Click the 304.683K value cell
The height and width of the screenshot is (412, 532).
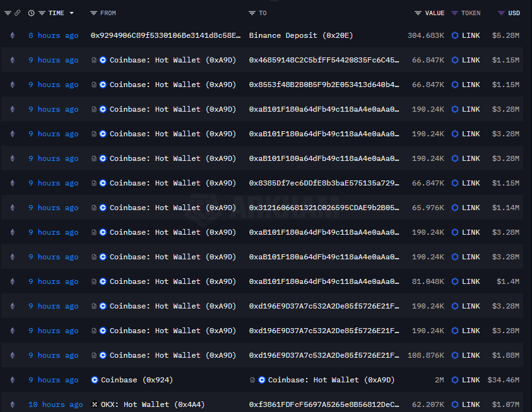(426, 35)
